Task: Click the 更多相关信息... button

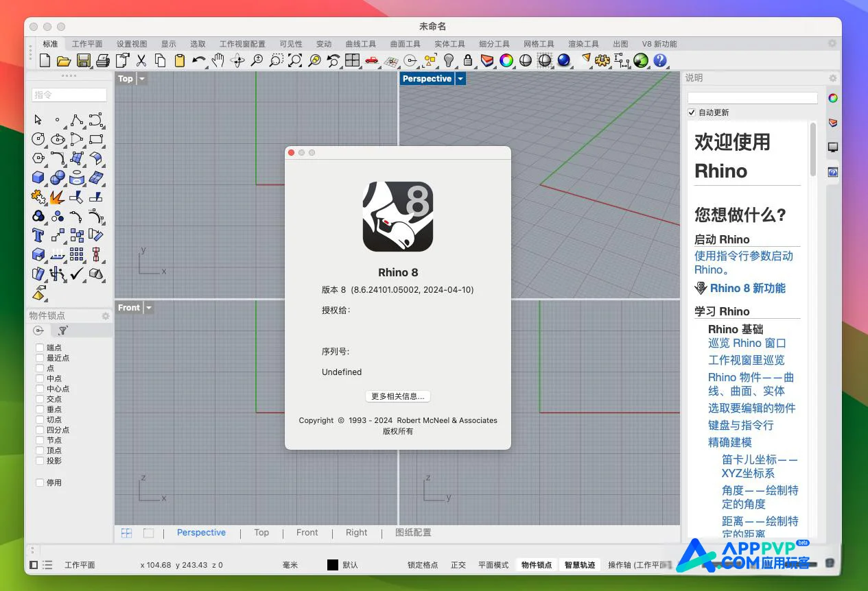Action: pos(398,396)
